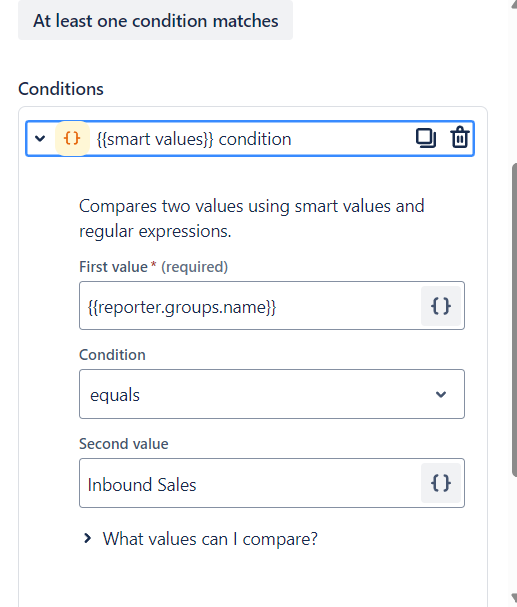Screen dimensions: 517x607
Task: Open the 'At least one condition matches' selector
Action: point(156,20)
